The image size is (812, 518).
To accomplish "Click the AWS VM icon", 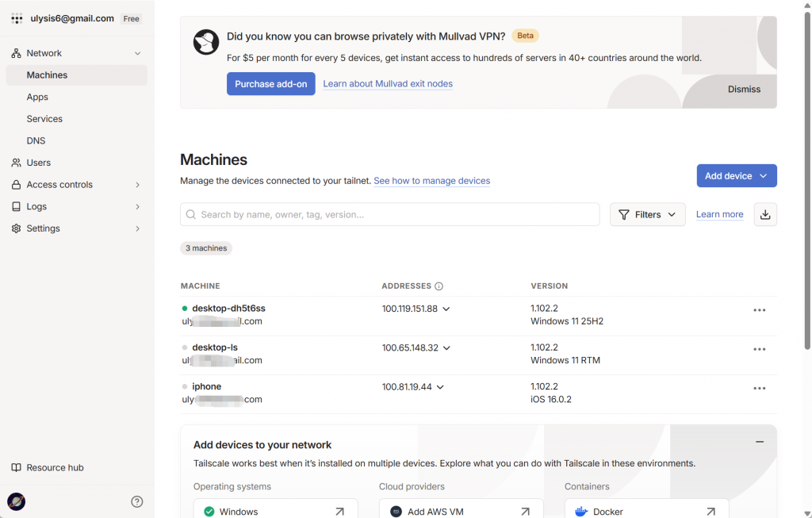I will pyautogui.click(x=396, y=512).
